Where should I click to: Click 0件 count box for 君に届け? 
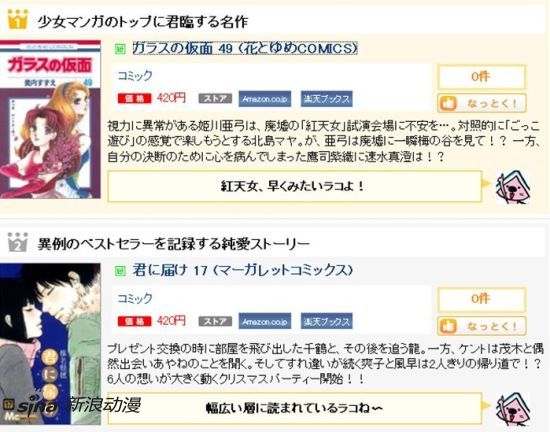click(482, 299)
